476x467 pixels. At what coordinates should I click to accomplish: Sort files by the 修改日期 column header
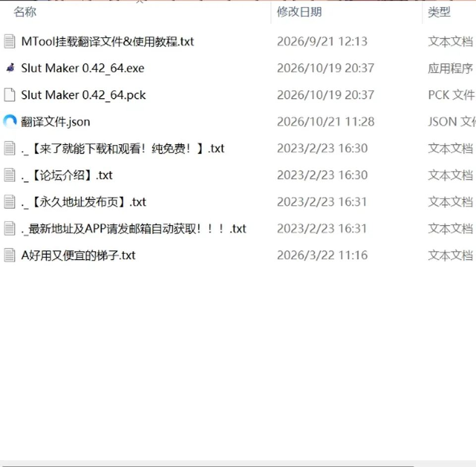[299, 12]
